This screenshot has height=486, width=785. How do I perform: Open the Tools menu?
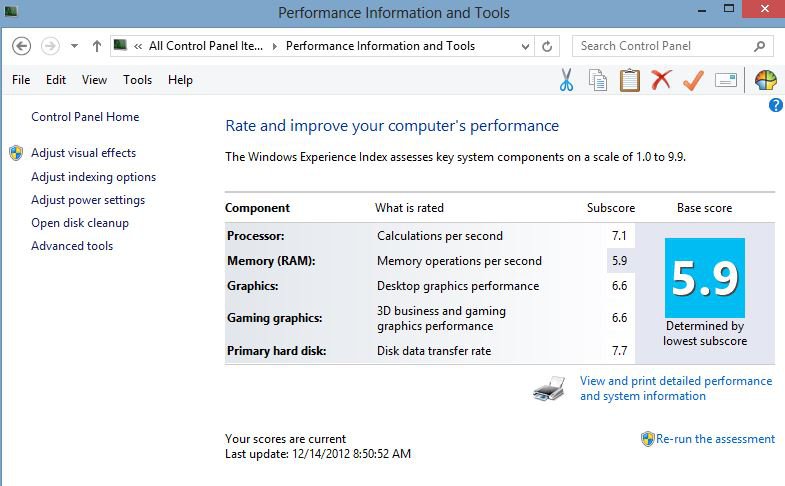coord(137,80)
